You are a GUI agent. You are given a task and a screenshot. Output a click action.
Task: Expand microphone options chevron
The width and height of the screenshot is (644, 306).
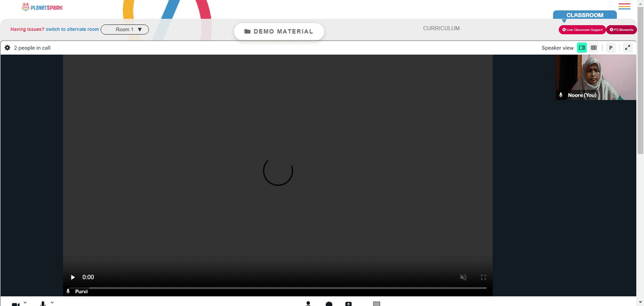click(52, 303)
